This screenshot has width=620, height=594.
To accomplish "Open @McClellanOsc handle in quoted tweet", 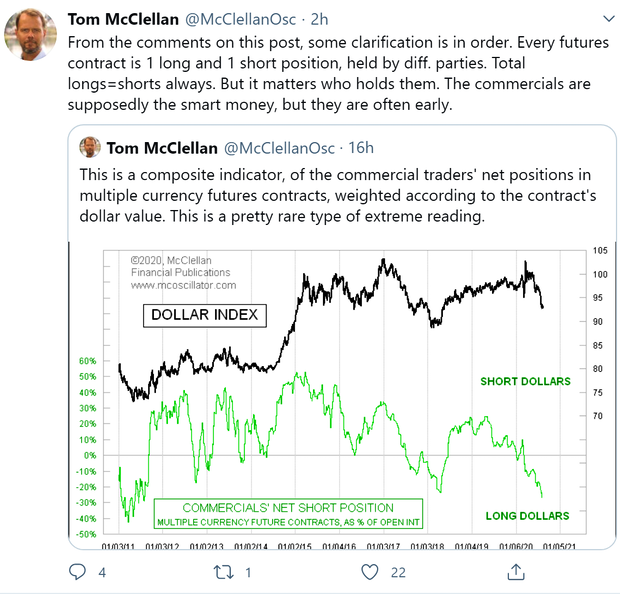I will point(279,148).
